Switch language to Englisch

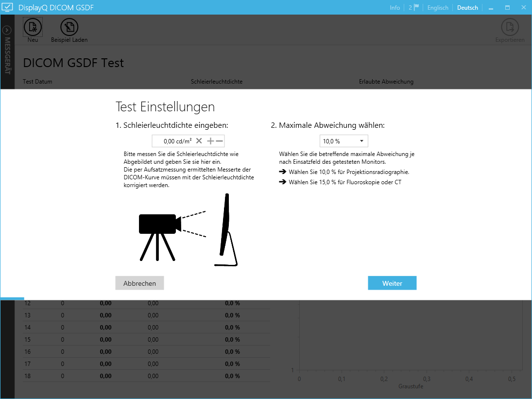[437, 8]
